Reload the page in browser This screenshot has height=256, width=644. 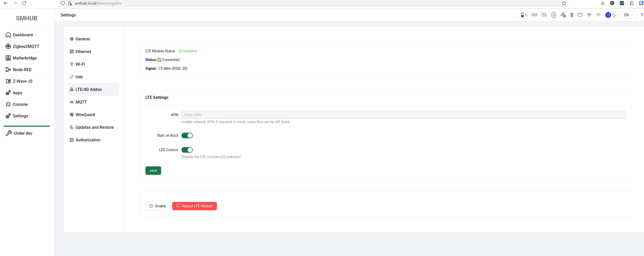(x=24, y=3)
